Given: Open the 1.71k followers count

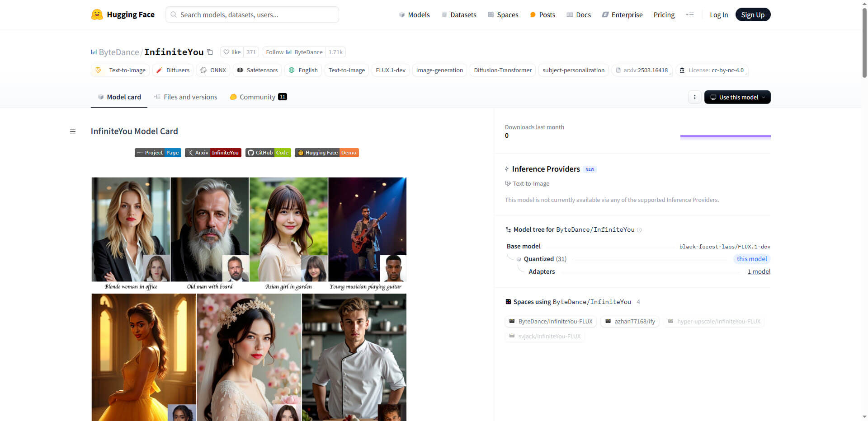Looking at the screenshot, I should pos(335,52).
